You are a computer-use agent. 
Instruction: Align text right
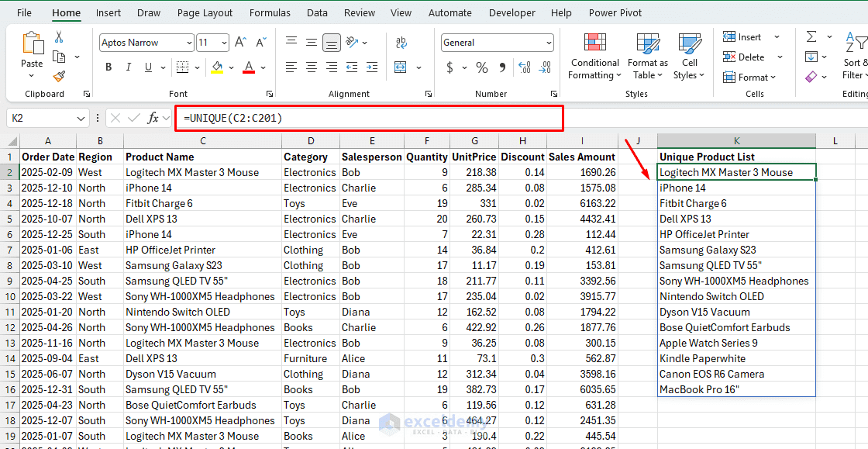332,67
